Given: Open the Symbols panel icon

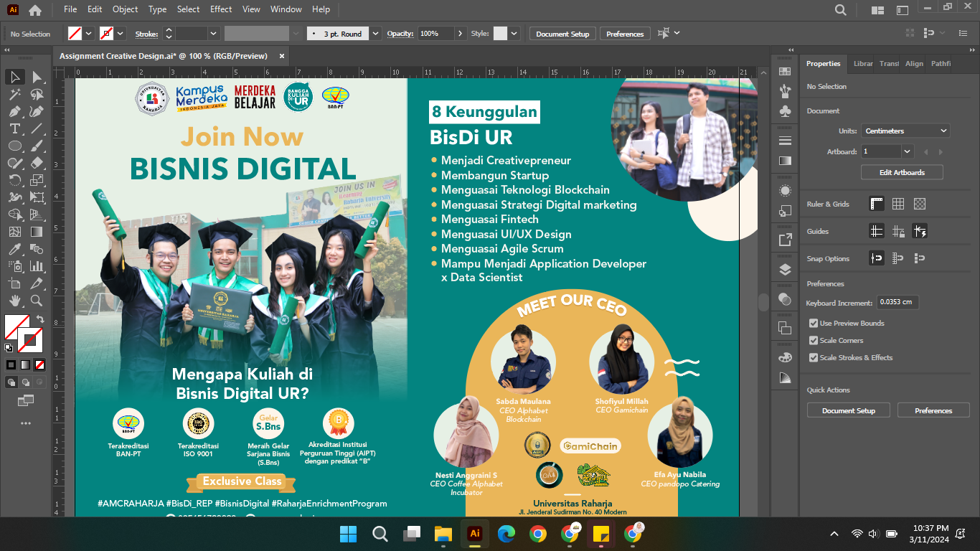Looking at the screenshot, I should 785,111.
